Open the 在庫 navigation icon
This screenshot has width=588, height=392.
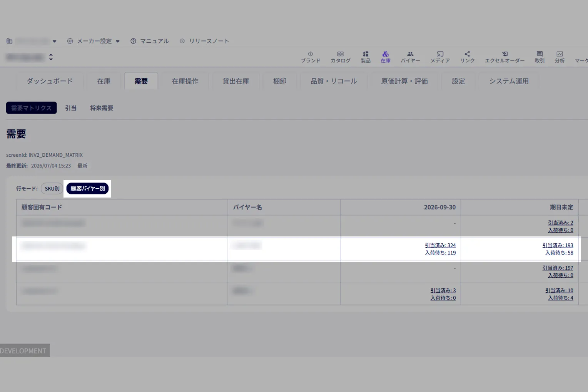pos(385,57)
